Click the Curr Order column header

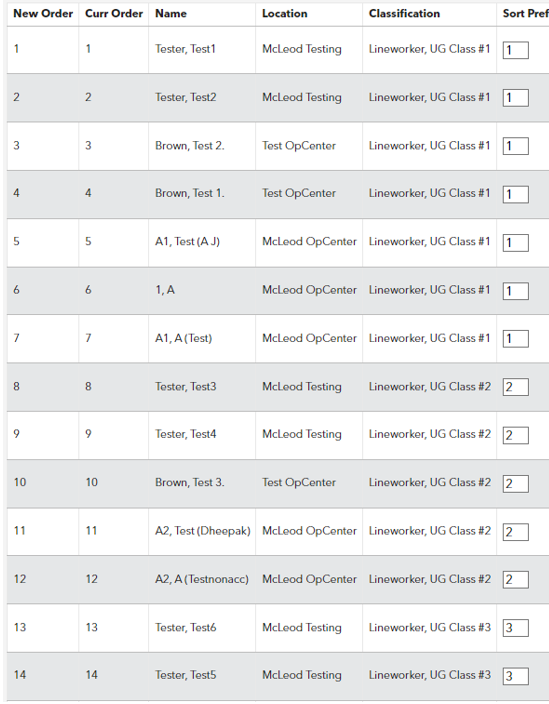pyautogui.click(x=114, y=13)
